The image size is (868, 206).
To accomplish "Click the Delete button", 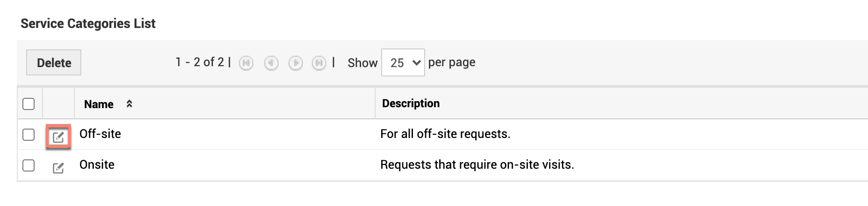I will [x=54, y=63].
